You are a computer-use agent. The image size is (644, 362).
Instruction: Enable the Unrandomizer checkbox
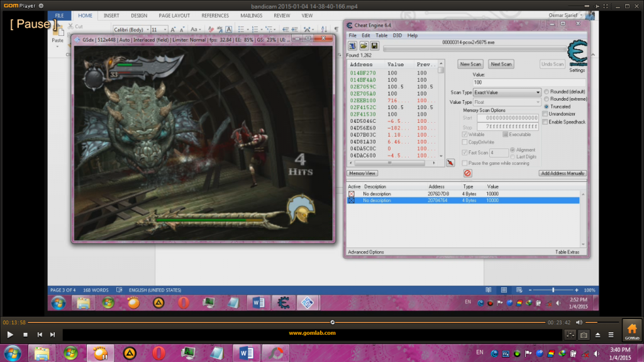[545, 114]
